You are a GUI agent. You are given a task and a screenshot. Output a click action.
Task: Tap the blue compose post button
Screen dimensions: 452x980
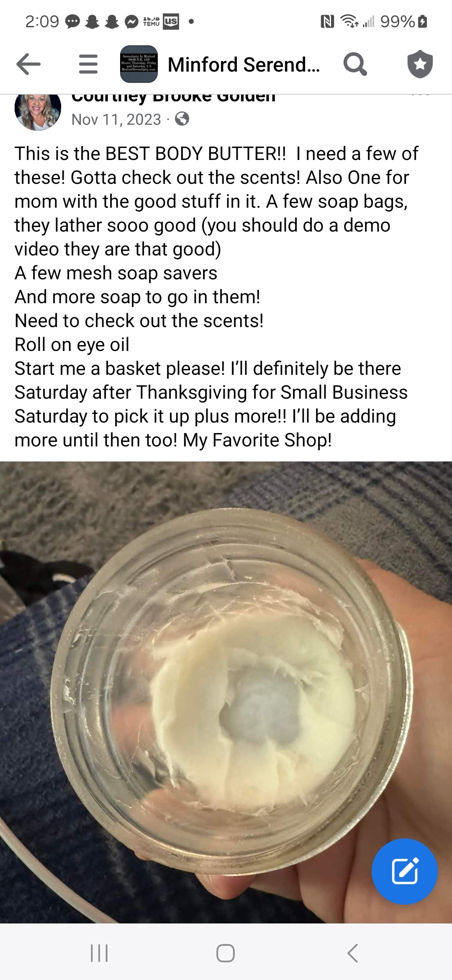tap(405, 871)
